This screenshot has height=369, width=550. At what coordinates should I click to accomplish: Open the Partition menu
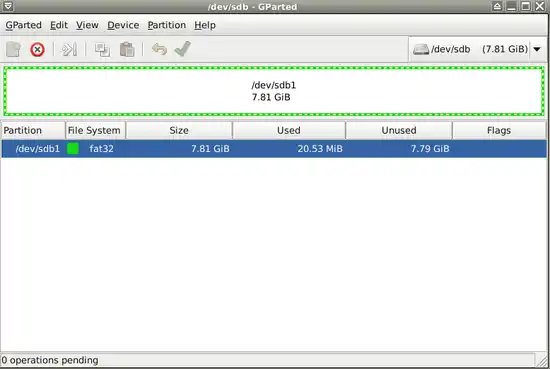pyautogui.click(x=167, y=25)
